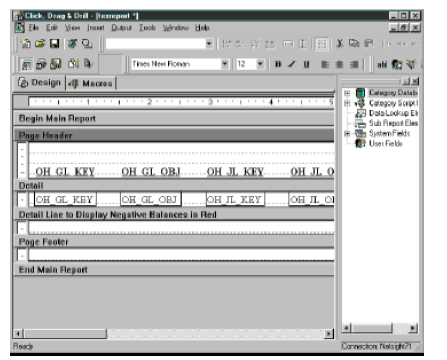This screenshot has height=360, width=447.
Task: Expand the System Fields tree node
Action: (347, 134)
